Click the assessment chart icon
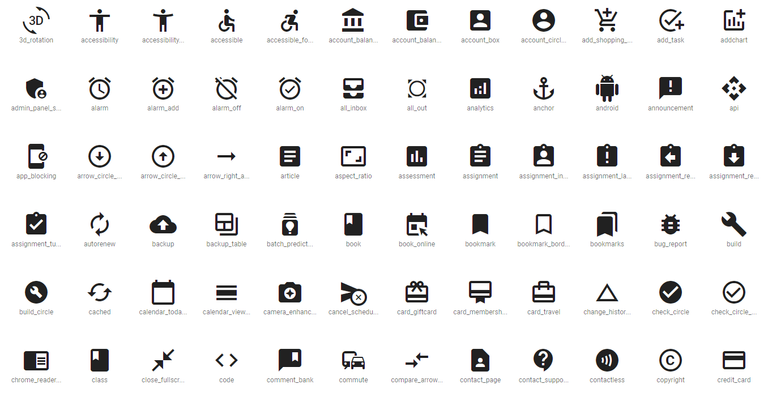 coord(417,157)
